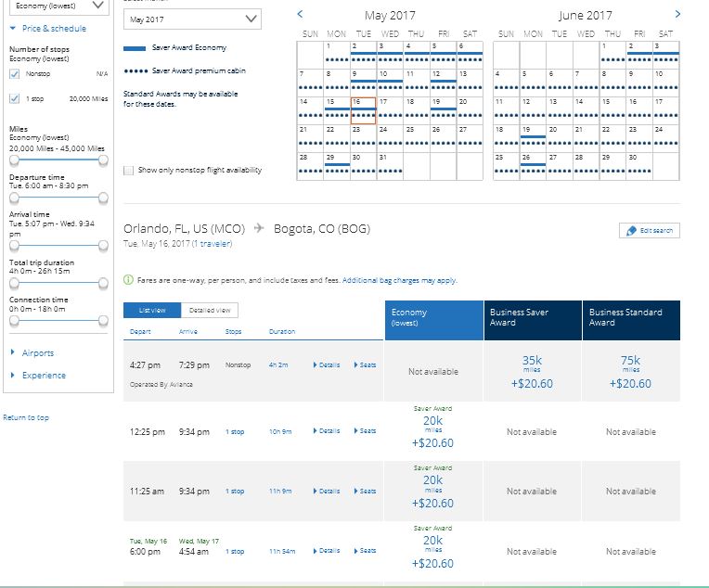This screenshot has height=588, width=709.
Task: Select June 2 in the calendar
Action: pyautogui.click(x=638, y=54)
